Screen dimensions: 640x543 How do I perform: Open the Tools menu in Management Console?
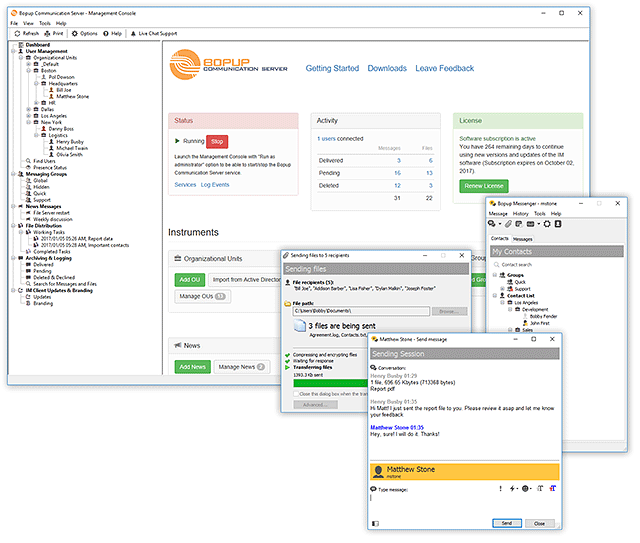(45, 23)
